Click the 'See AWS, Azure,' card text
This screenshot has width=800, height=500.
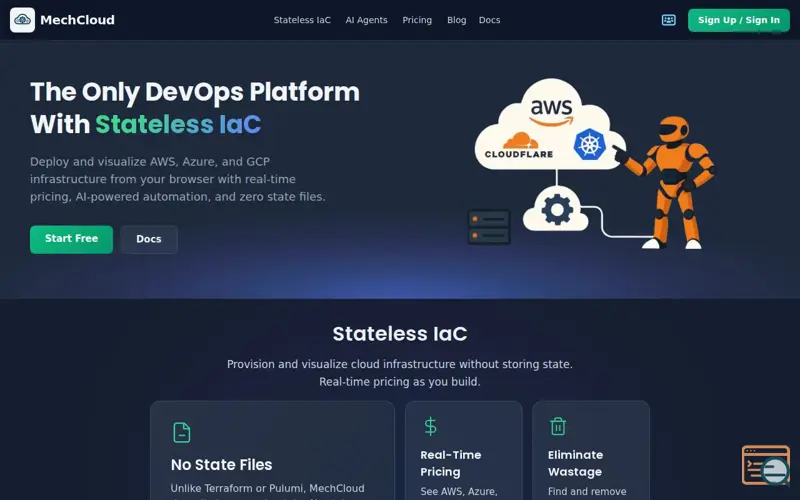tap(459, 491)
